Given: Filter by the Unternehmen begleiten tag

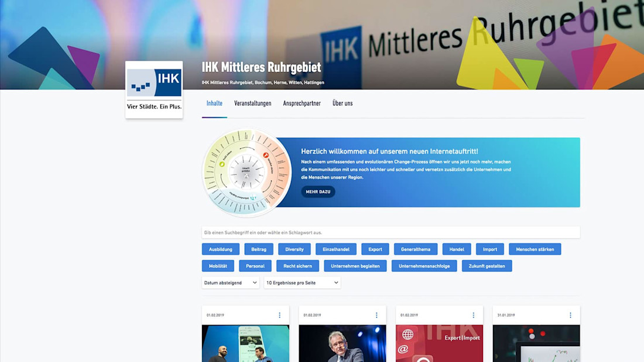Looking at the screenshot, I should pyautogui.click(x=355, y=266).
